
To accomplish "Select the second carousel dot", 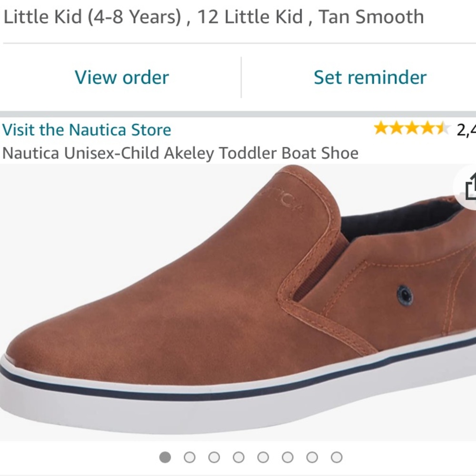I will [189, 456].
